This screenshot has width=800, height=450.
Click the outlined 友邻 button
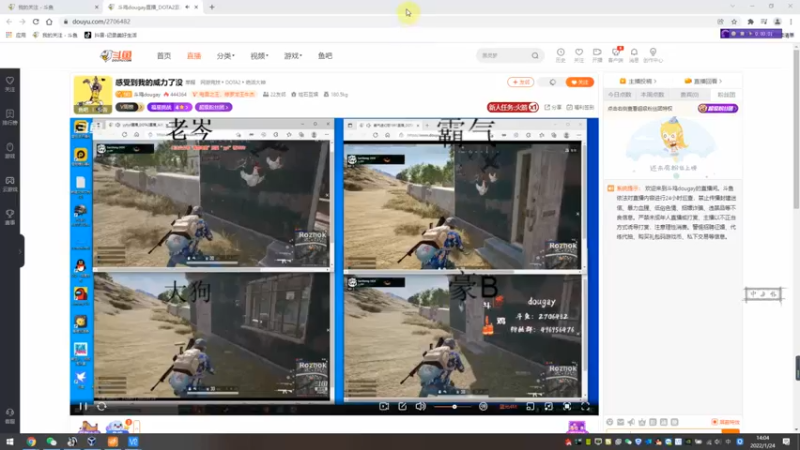click(520, 82)
